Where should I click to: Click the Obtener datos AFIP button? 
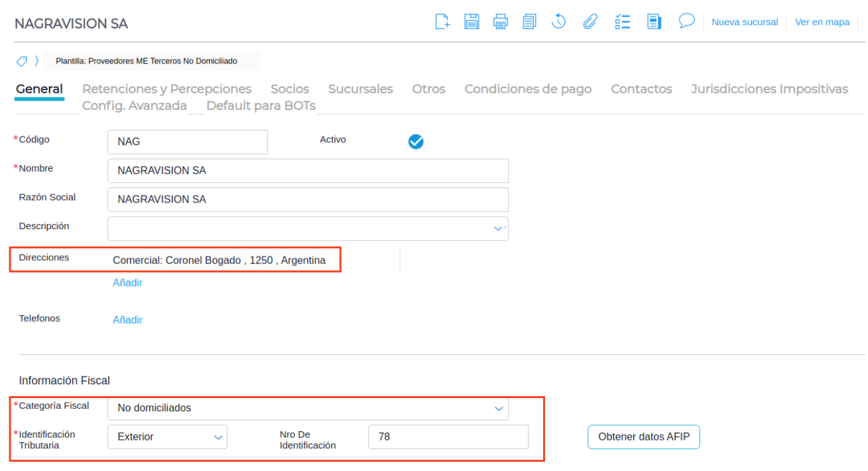(x=643, y=437)
